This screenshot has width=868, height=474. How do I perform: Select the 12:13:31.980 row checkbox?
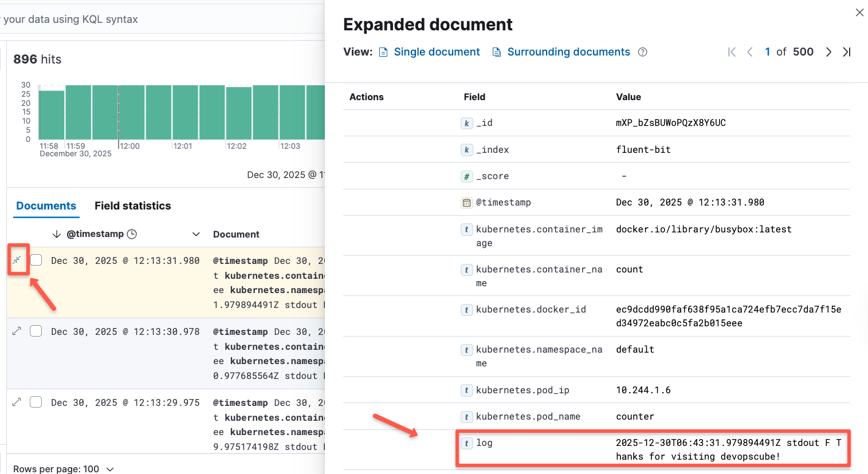(36, 260)
